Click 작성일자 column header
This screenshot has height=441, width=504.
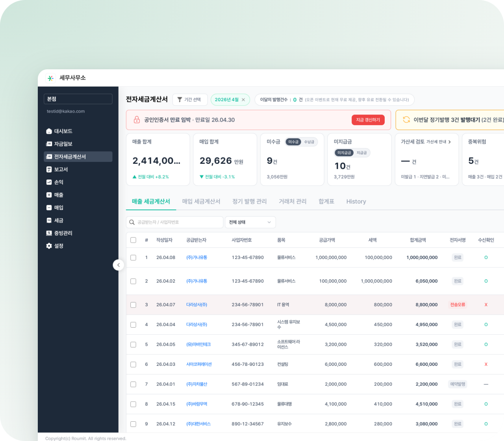(164, 240)
